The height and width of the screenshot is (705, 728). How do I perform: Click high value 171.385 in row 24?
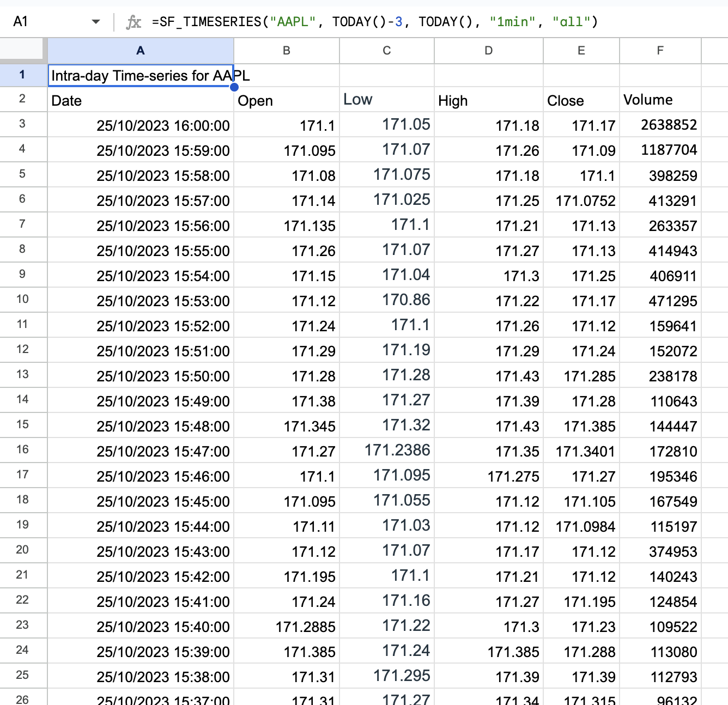click(489, 652)
